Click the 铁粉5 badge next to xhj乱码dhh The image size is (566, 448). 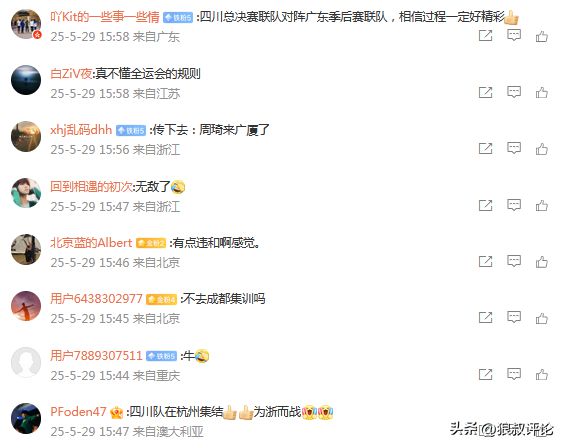(x=131, y=130)
